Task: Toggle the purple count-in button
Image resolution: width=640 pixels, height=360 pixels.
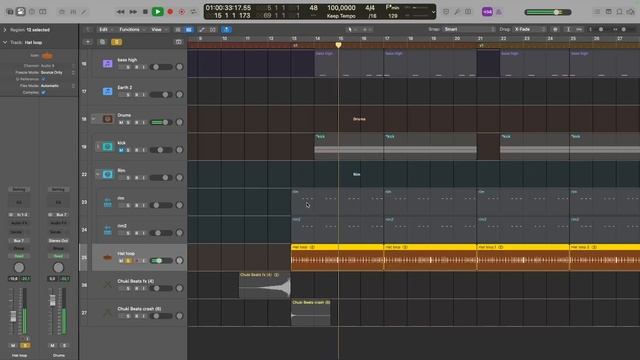Action: [x=487, y=12]
